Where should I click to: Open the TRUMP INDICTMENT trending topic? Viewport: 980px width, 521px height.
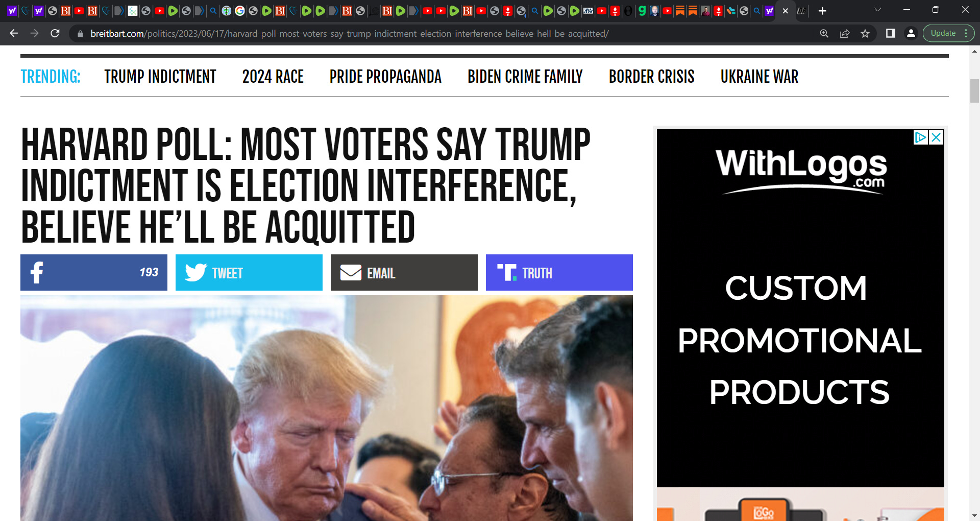[160, 77]
